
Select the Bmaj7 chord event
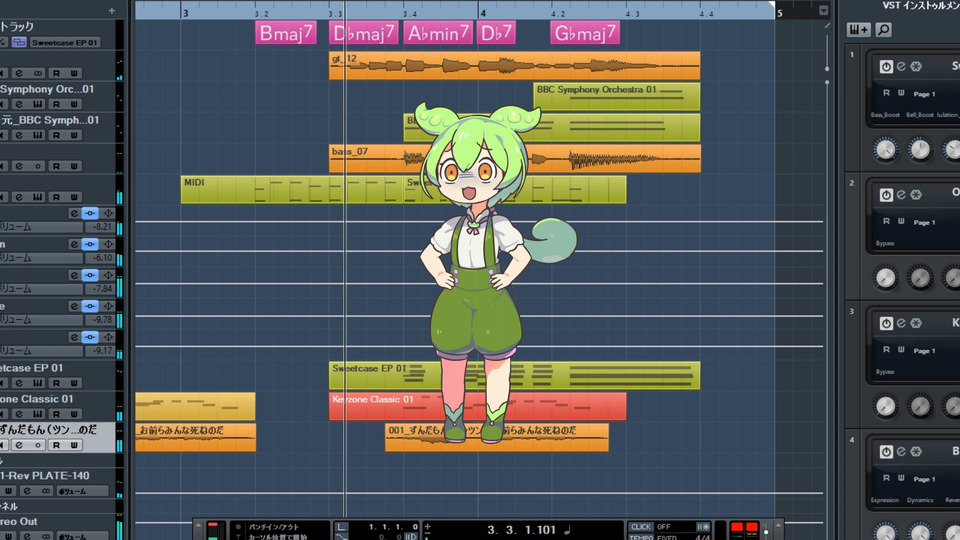286,33
